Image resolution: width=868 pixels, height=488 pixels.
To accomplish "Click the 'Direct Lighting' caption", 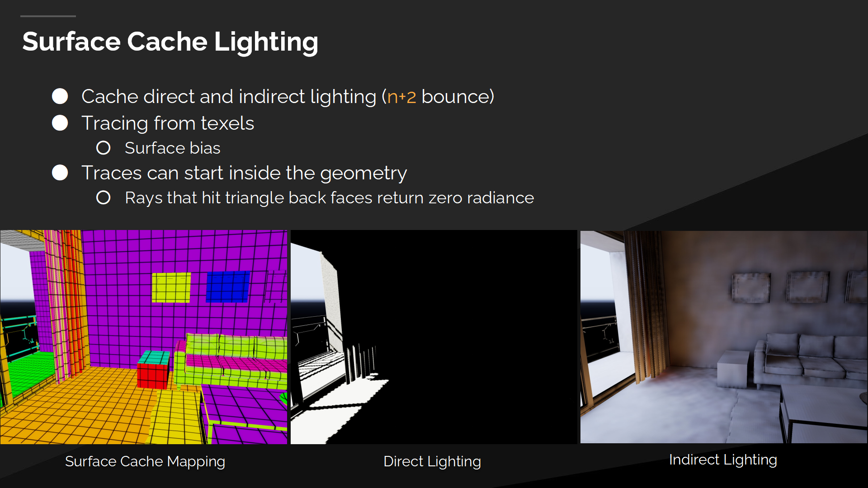I will [432, 462].
